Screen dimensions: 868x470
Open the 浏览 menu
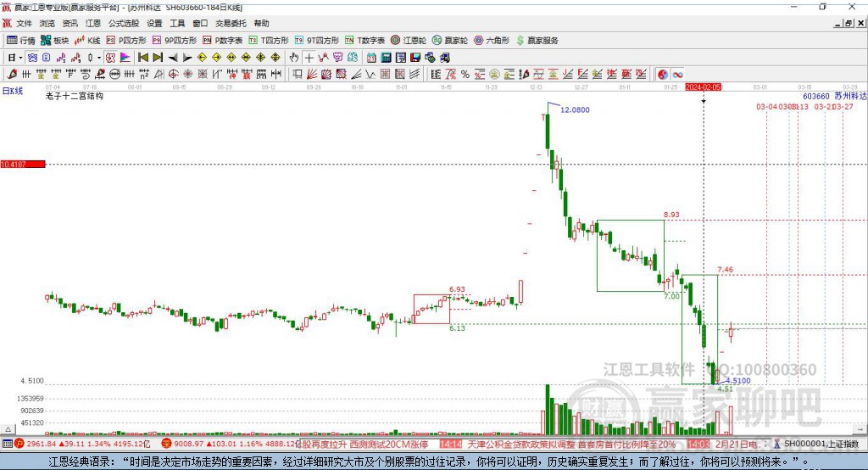[47, 23]
